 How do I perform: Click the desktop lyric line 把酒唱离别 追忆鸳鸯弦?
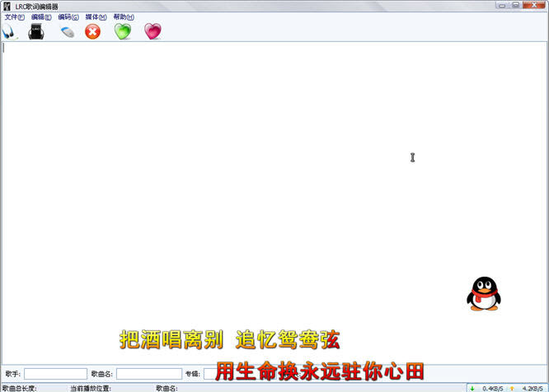click(x=230, y=339)
